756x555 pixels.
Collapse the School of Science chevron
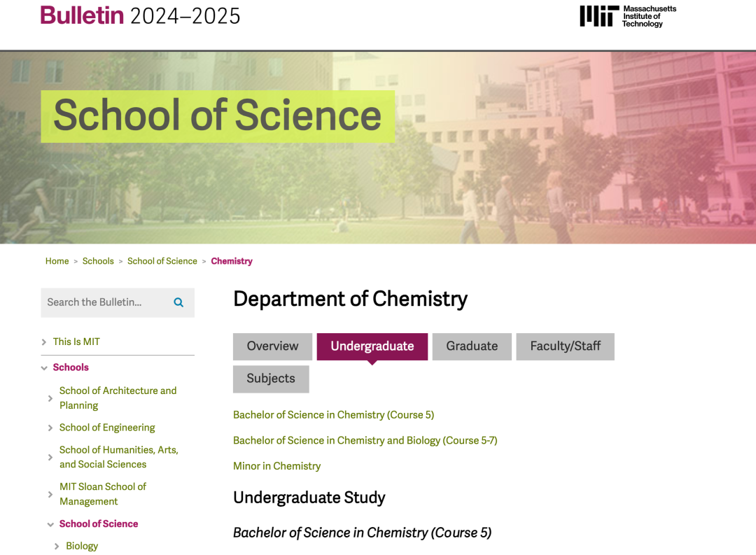point(50,524)
